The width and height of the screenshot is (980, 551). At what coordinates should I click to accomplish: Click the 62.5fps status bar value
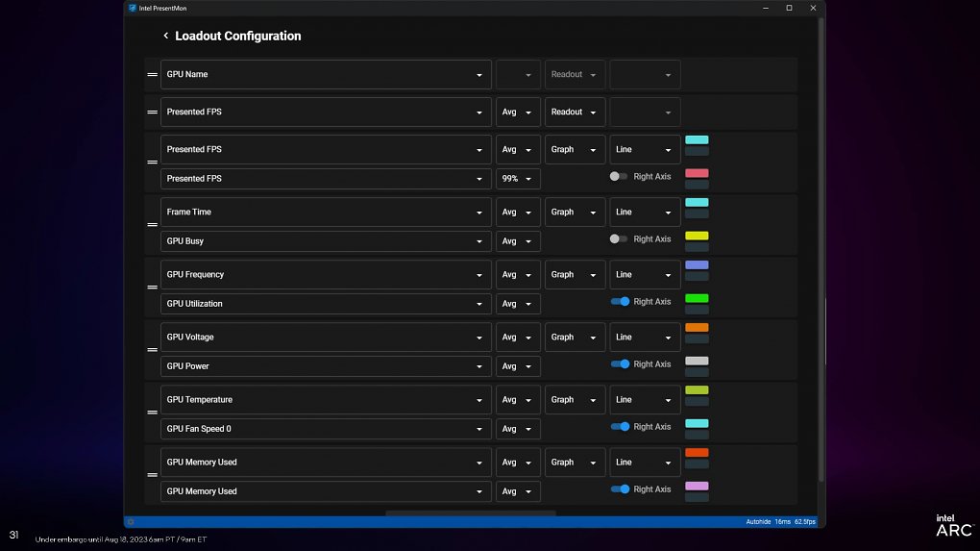(804, 521)
